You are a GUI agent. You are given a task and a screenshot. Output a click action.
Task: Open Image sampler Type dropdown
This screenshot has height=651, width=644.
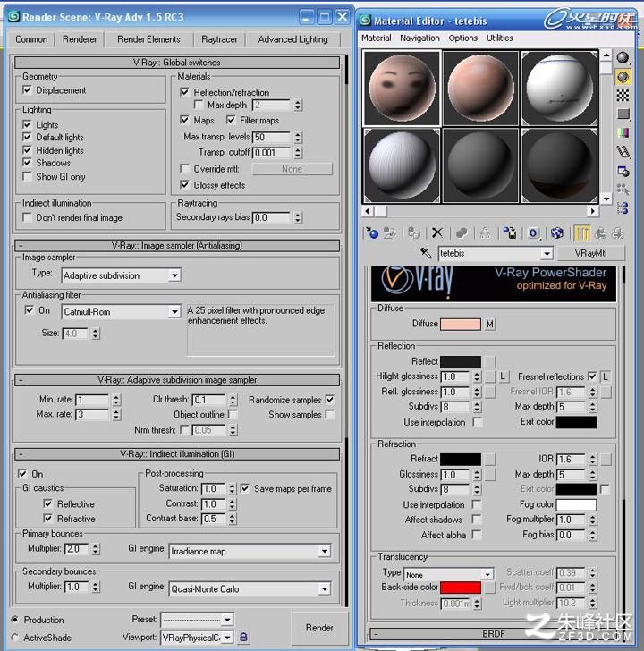(x=122, y=275)
